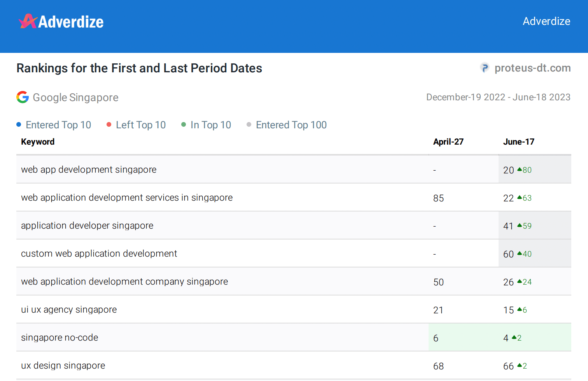This screenshot has height=381, width=588.
Task: Toggle the 'Left Top 10' legend label
Action: (x=141, y=125)
